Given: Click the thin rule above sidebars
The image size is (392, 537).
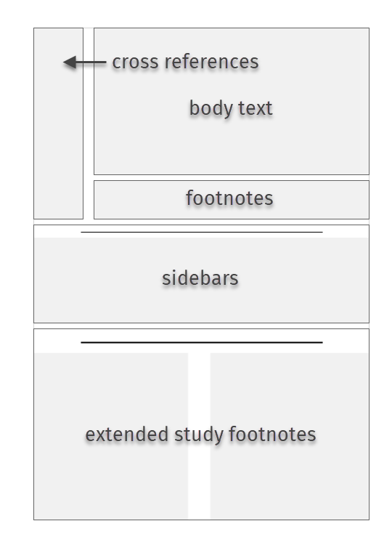Looking at the screenshot, I should 202,233.
